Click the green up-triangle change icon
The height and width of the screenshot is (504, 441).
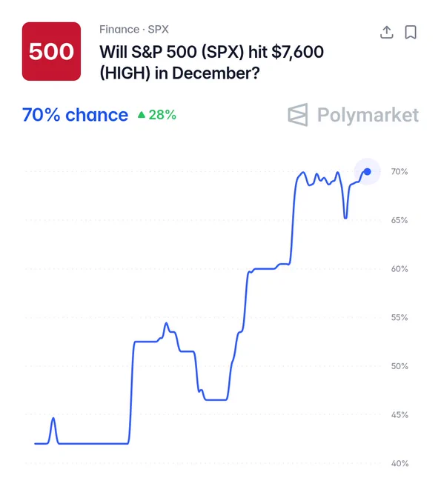click(142, 114)
